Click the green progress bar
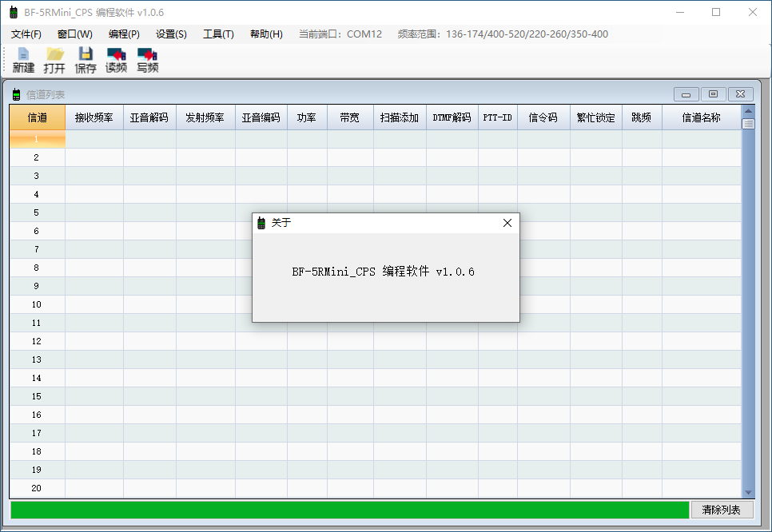Viewport: 772px width, 532px height. point(349,510)
